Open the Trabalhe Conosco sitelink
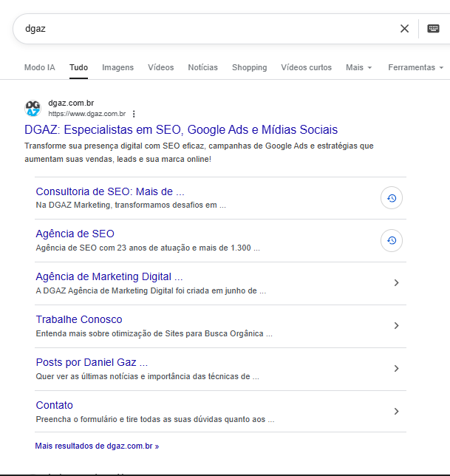The image size is (450, 476). pos(79,319)
